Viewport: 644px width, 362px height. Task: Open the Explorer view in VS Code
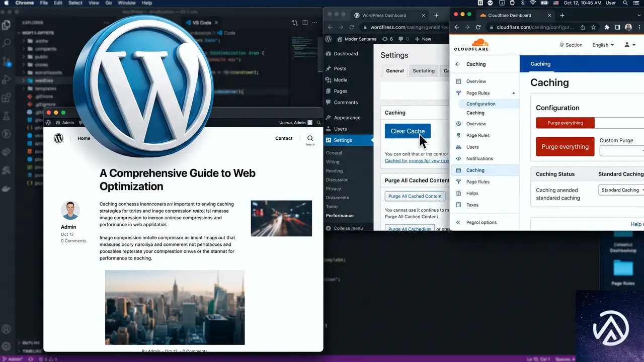(7, 25)
